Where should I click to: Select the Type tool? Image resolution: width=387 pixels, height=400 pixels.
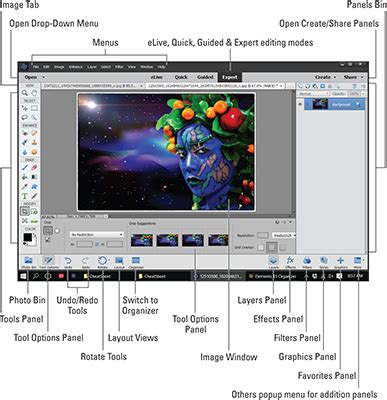(x=25, y=196)
